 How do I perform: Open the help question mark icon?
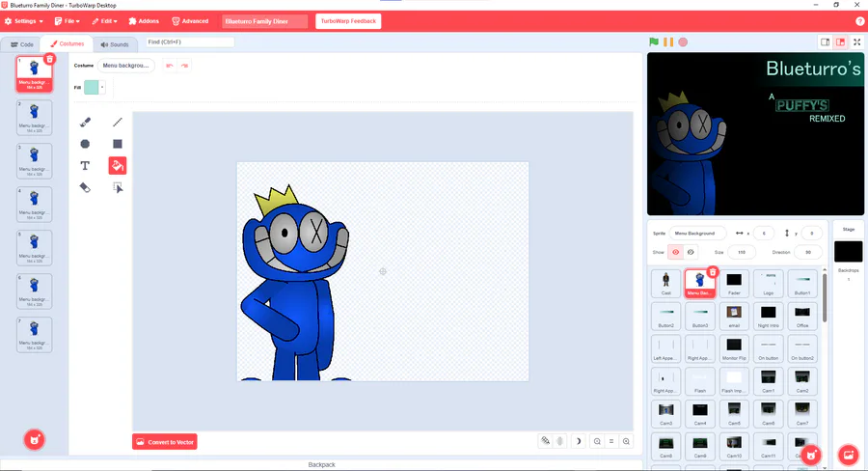(x=859, y=21)
